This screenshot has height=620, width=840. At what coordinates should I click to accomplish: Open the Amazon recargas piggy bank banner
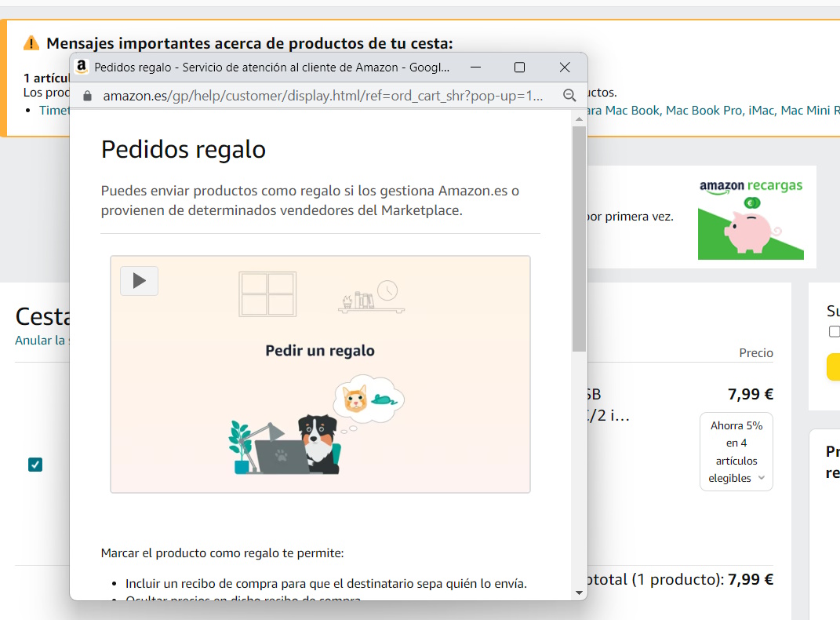(751, 219)
